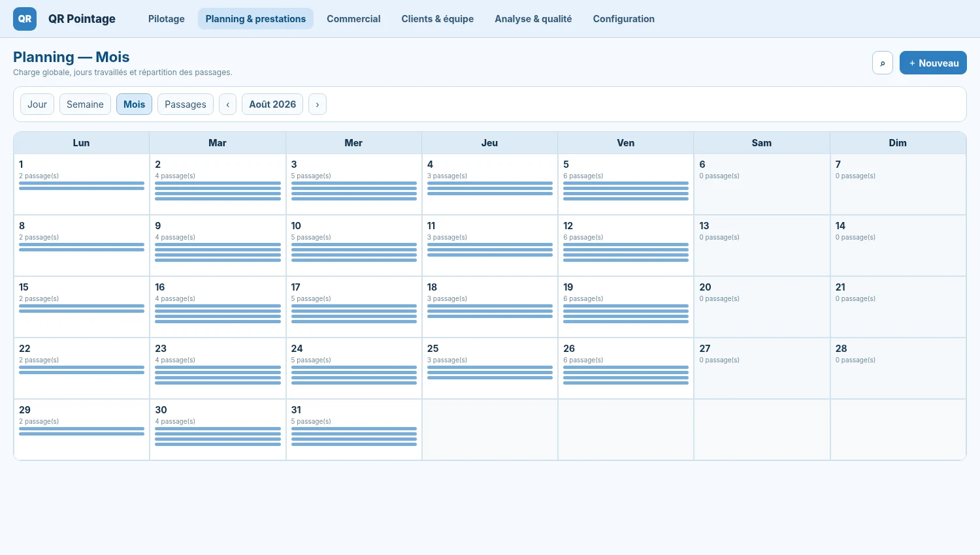Open Clients & équipe menu
Image resolution: width=980 pixels, height=555 pixels.
(x=438, y=19)
